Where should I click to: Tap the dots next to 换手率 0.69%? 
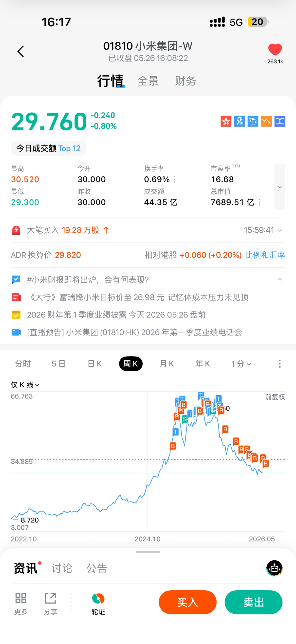[x=175, y=179]
